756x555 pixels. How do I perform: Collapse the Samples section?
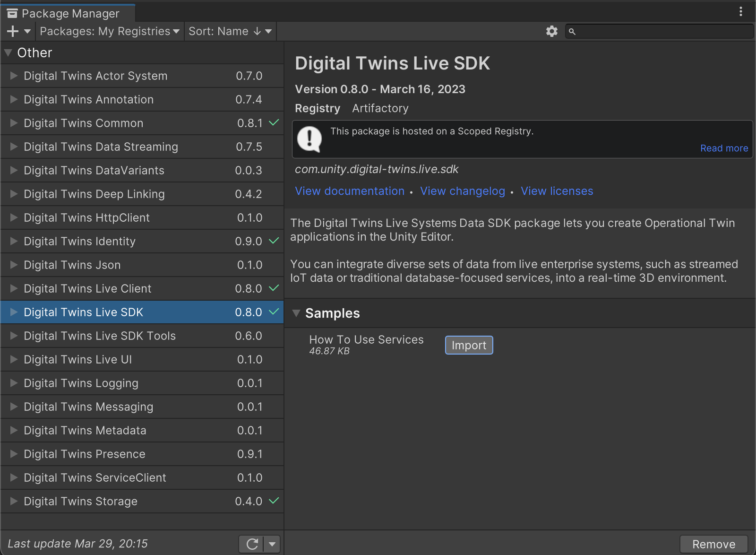296,313
